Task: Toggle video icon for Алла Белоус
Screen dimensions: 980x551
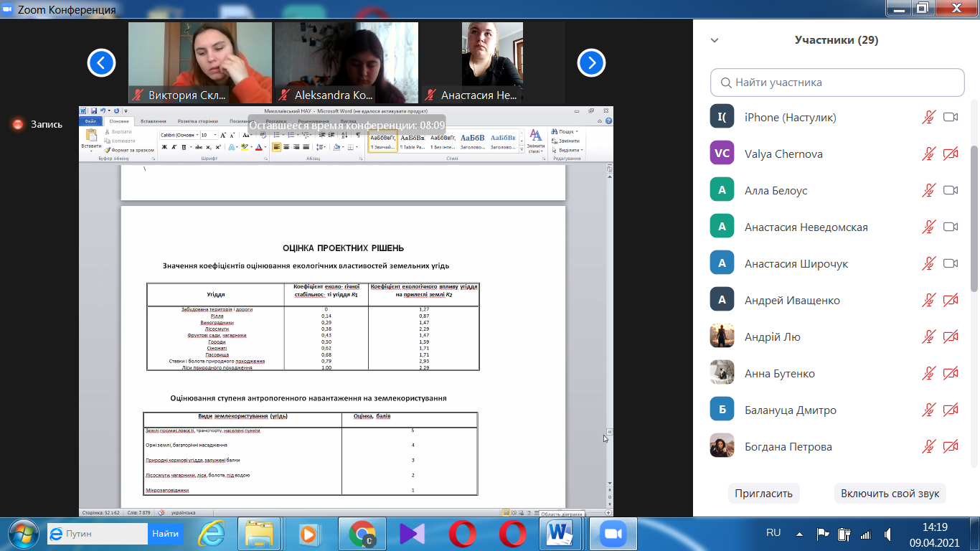Action: point(951,190)
